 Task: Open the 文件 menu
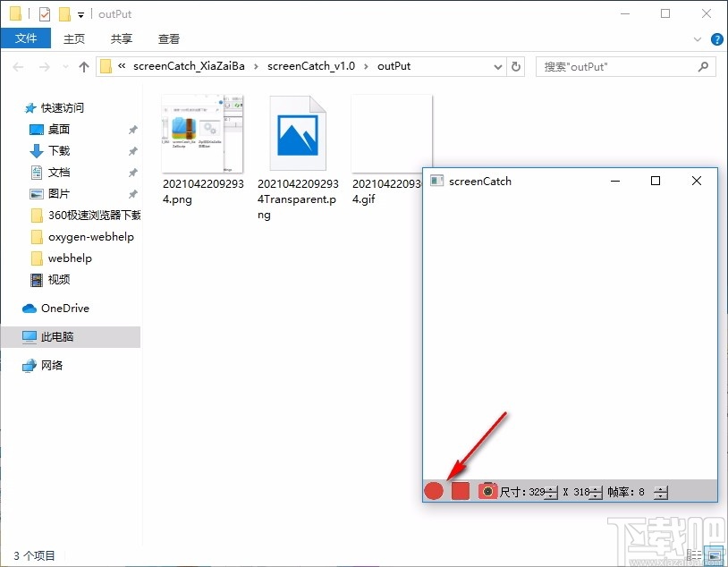pyautogui.click(x=27, y=38)
